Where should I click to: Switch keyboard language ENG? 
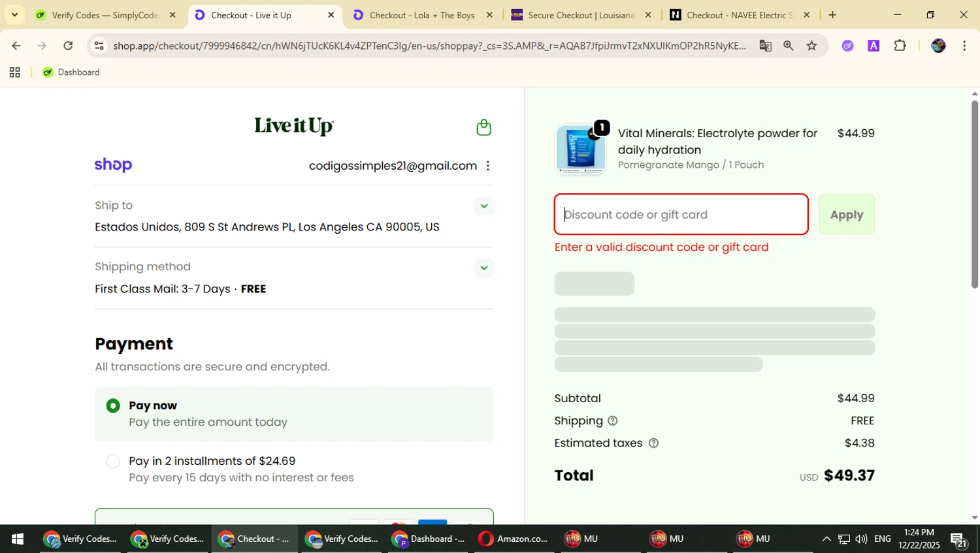coord(882,539)
